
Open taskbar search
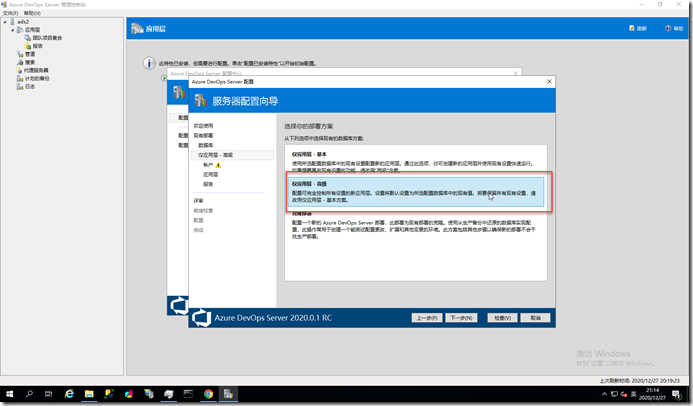[x=29, y=394]
